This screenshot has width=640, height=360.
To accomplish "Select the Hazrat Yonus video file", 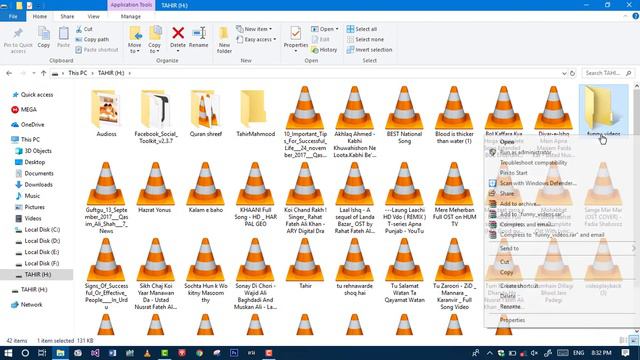I will pyautogui.click(x=156, y=188).
